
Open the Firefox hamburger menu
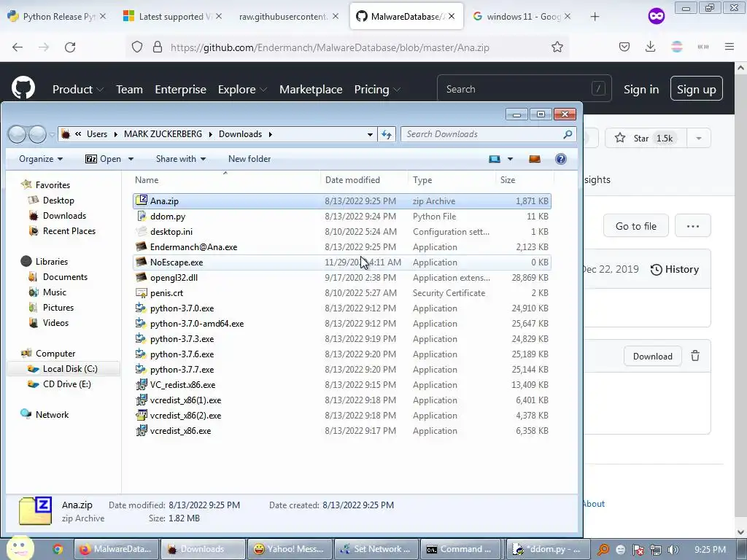(729, 47)
